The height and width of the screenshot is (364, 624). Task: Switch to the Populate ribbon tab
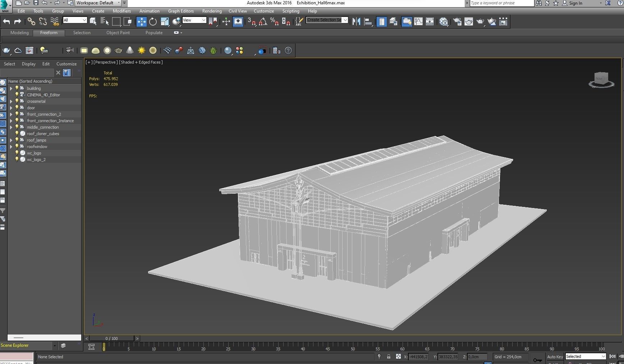click(154, 33)
